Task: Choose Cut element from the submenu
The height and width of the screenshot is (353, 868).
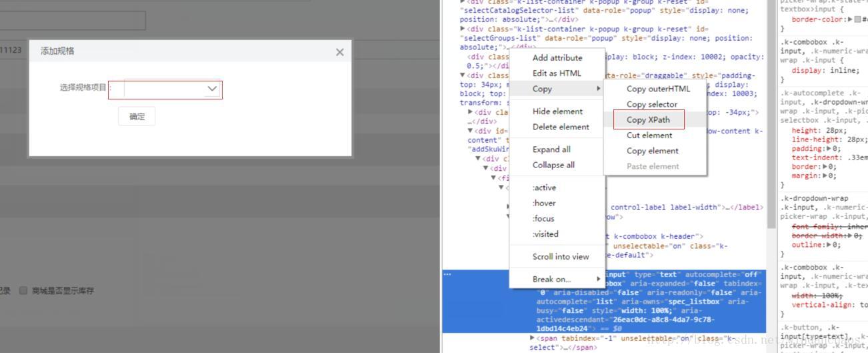Action: tap(649, 135)
